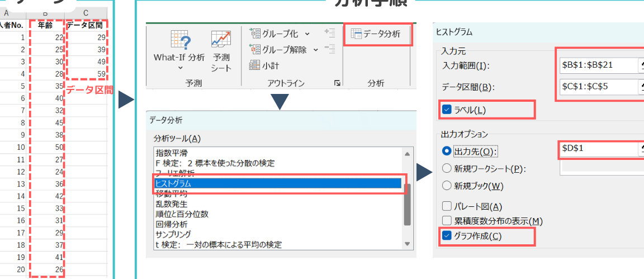Select the 出力先(O) radio button
The height and width of the screenshot is (279, 644).
[447, 151]
